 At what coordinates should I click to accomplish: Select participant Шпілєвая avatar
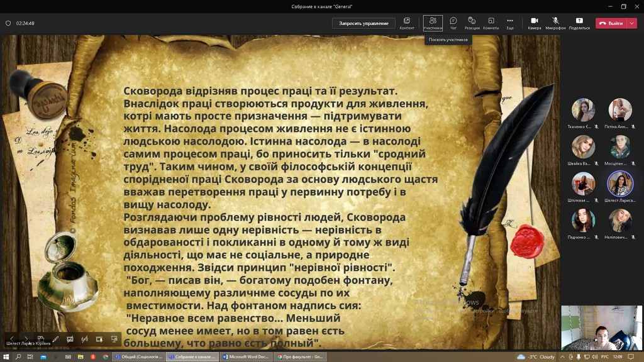[583, 184]
